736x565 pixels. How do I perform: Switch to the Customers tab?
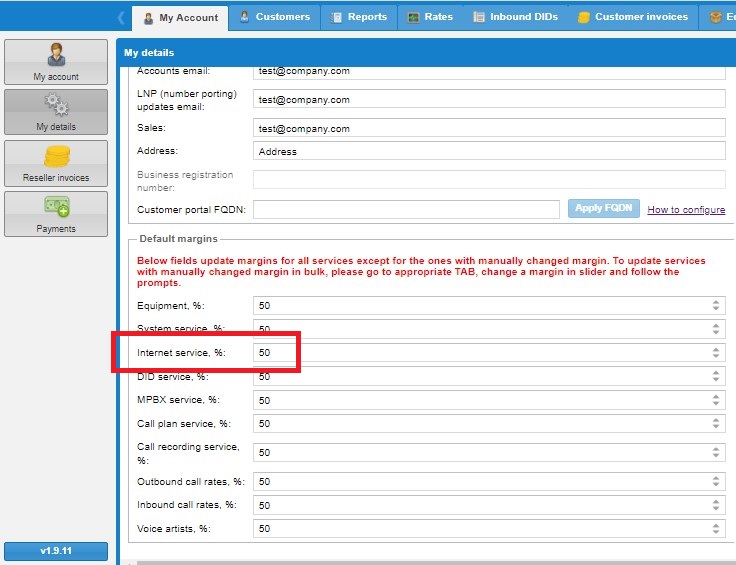click(x=274, y=17)
